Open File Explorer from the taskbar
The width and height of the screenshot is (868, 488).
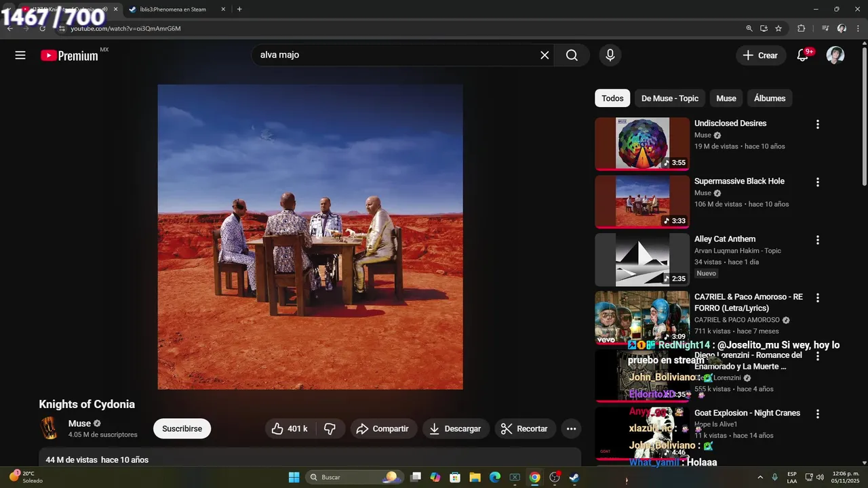475,477
